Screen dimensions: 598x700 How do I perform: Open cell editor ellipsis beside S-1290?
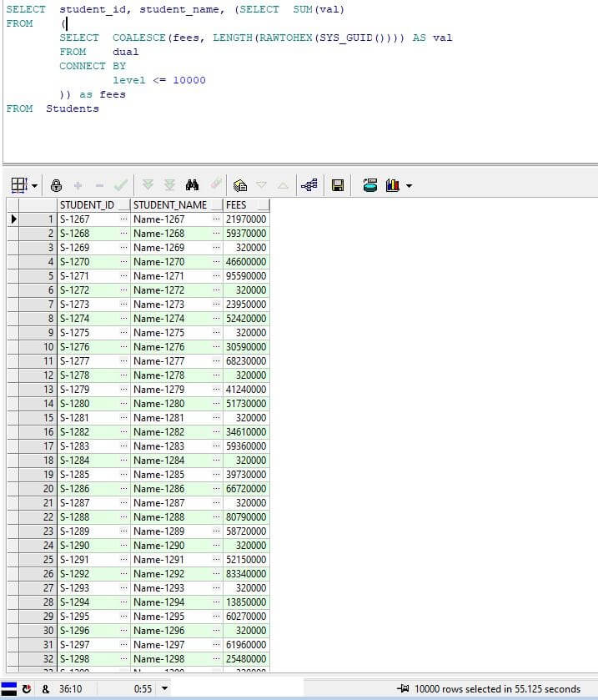click(123, 546)
